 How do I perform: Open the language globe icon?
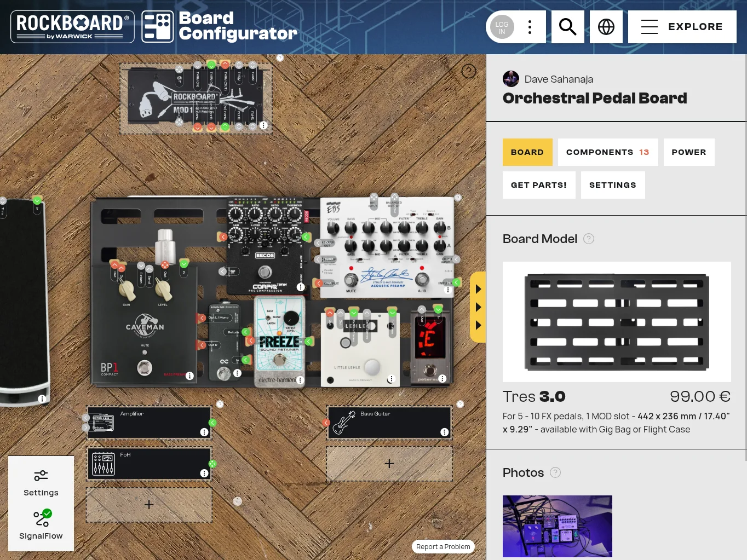(606, 27)
